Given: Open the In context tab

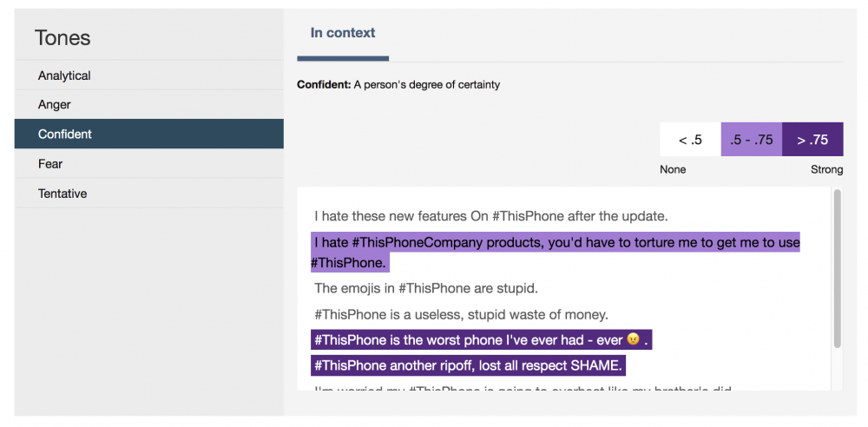Looking at the screenshot, I should tap(343, 33).
